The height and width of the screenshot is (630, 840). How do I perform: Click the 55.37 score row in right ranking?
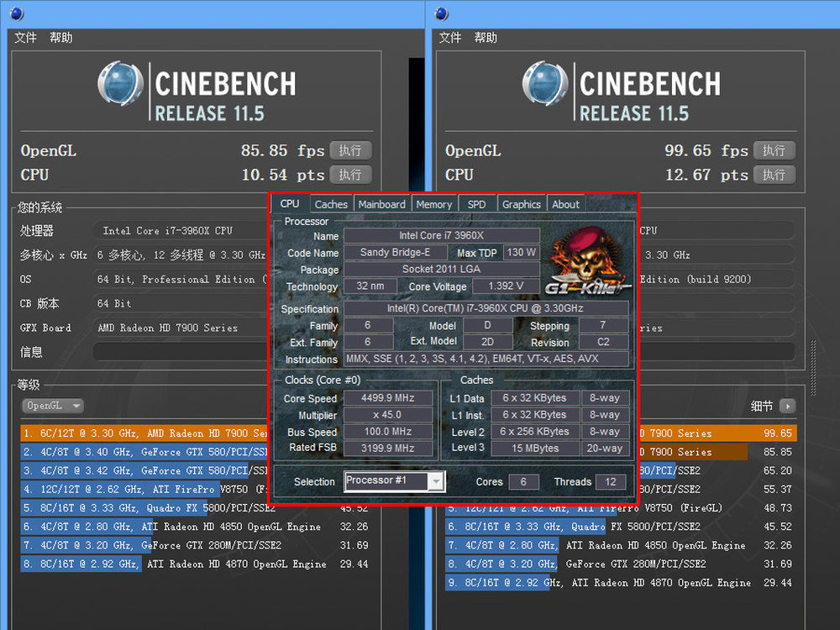pos(718,489)
